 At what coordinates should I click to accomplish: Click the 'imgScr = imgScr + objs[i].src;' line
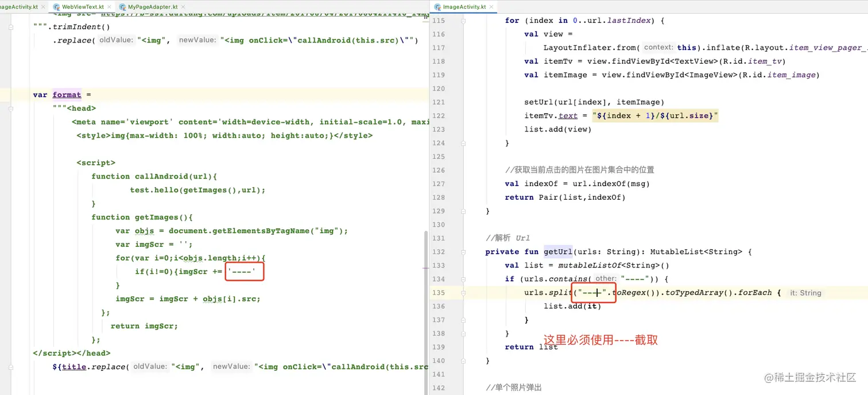pos(188,299)
